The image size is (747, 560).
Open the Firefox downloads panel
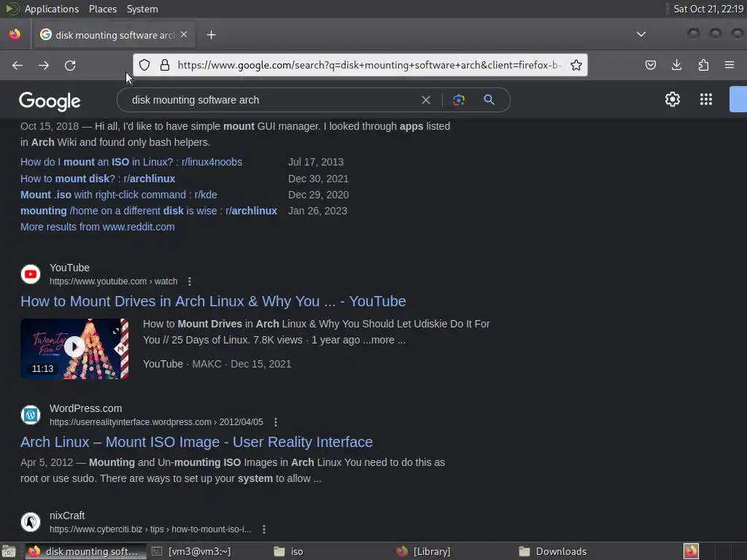(x=676, y=65)
